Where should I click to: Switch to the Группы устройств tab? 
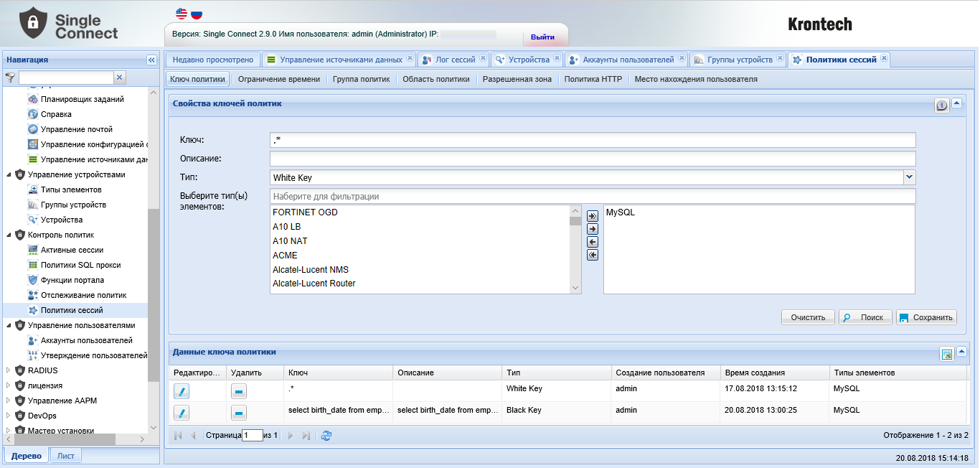click(x=732, y=60)
